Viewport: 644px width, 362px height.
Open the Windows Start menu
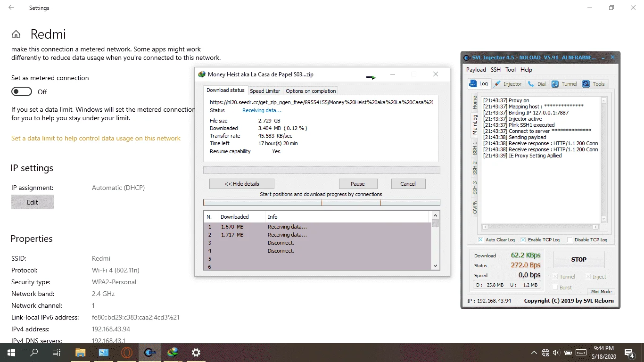pos(11,353)
